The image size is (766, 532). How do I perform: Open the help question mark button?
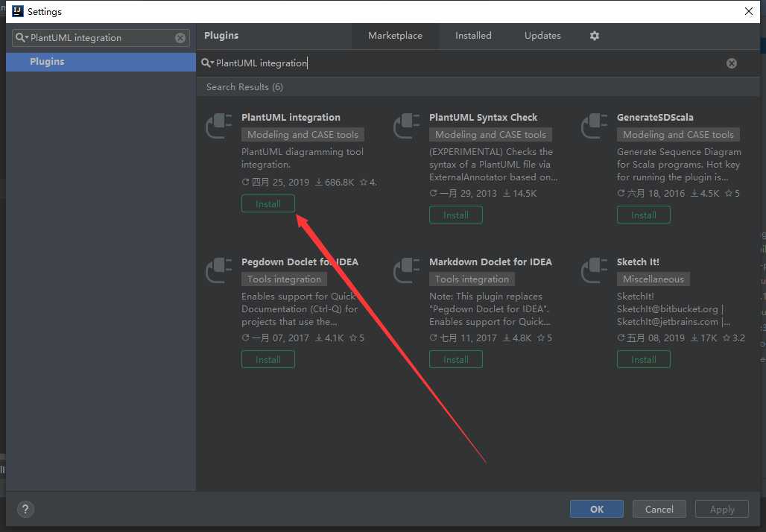tap(25, 509)
